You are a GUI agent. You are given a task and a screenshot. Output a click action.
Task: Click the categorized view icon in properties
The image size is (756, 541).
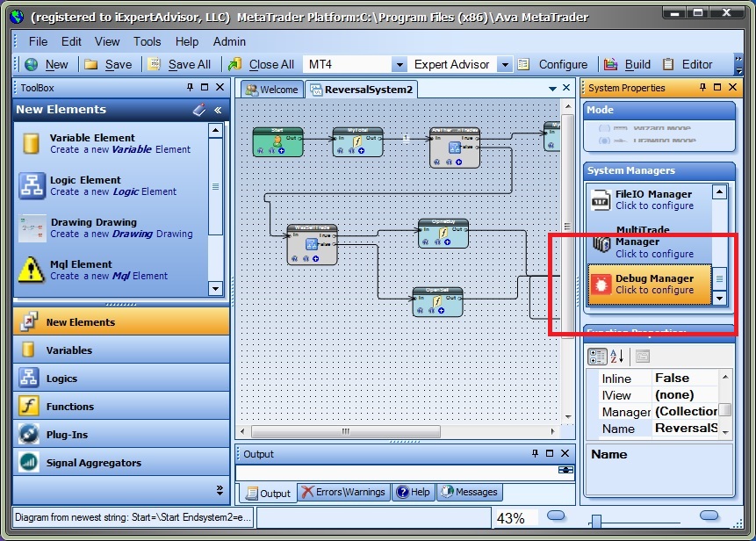[x=597, y=357]
